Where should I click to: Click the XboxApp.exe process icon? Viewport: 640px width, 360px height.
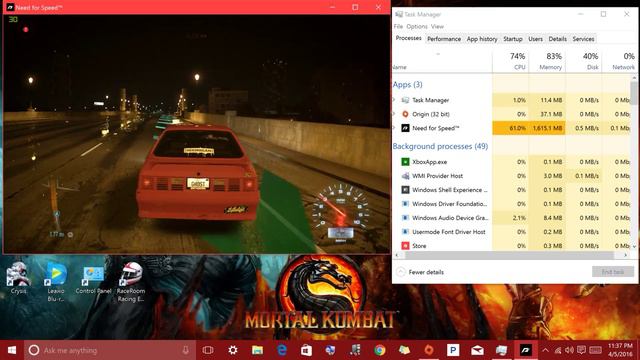405,162
